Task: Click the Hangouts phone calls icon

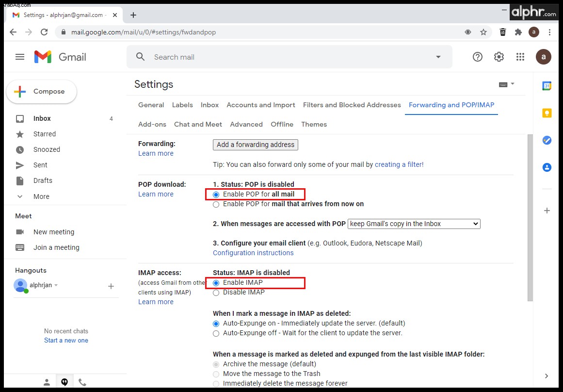Action: tap(82, 382)
